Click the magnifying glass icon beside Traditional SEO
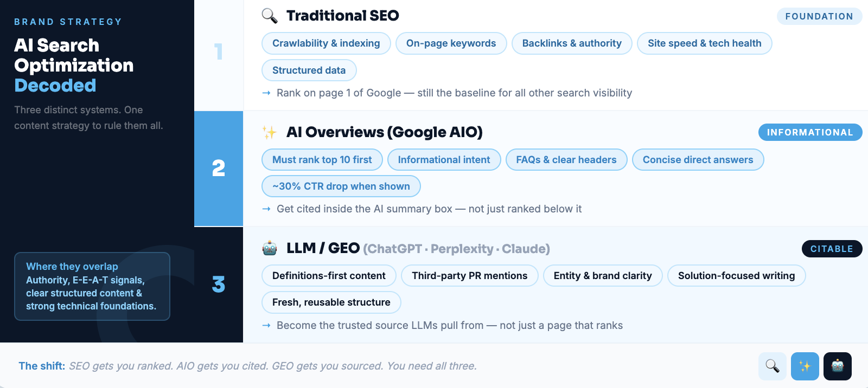 pos(270,16)
